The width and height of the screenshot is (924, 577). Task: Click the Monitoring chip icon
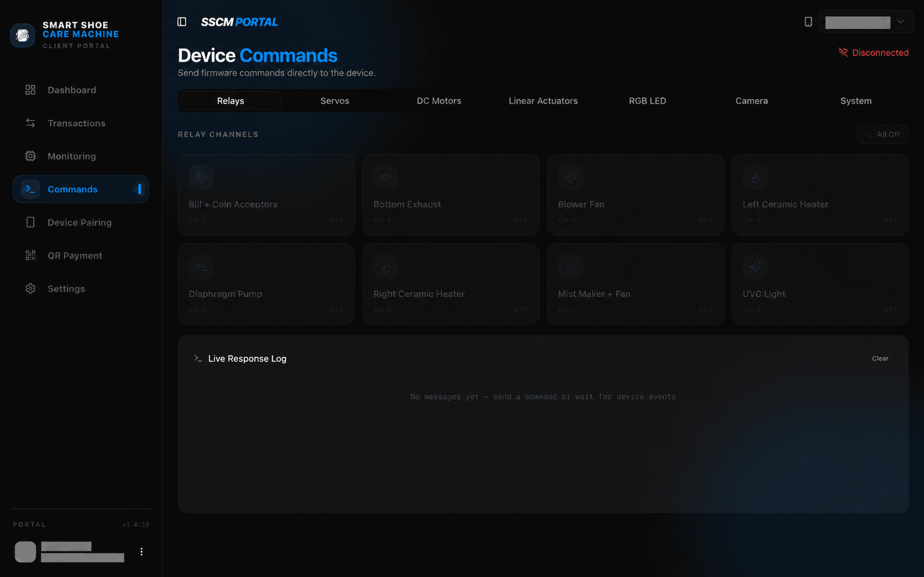pos(30,156)
